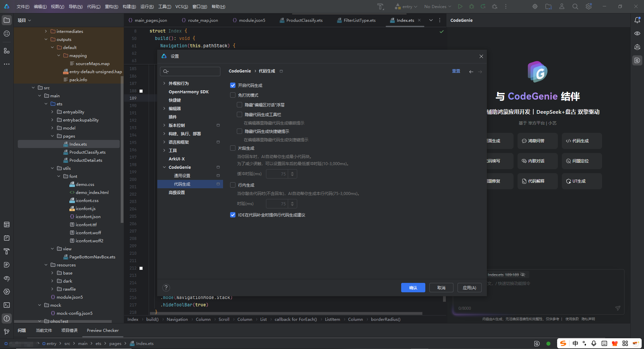Click the 重置 link
Screen dimensions: 644x349
(x=456, y=71)
